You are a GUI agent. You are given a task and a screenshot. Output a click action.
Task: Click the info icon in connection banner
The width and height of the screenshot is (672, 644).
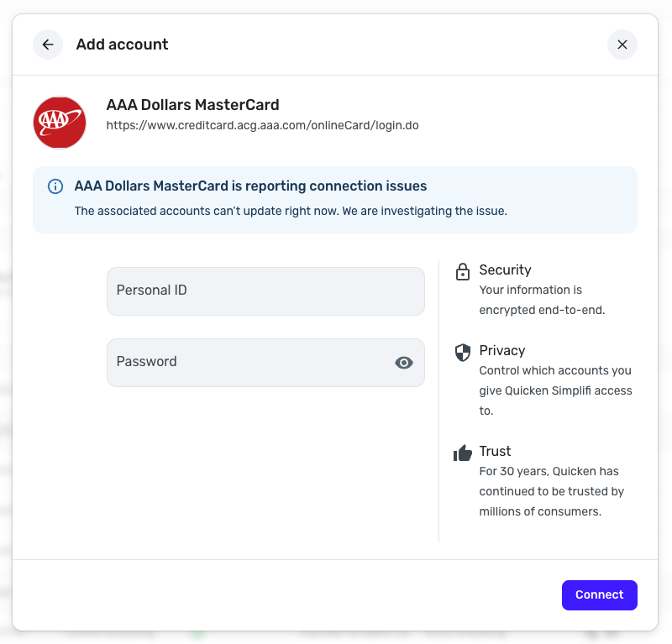55,186
